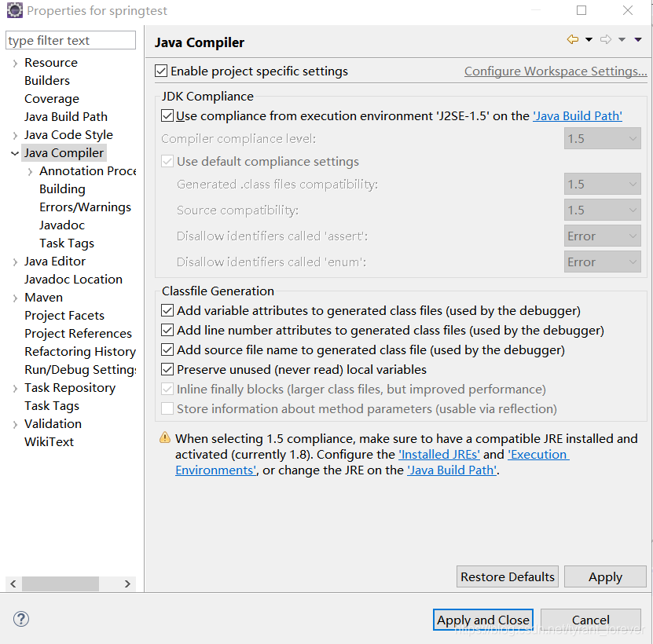Open the 'Installed JREs' link
Screen dimensions: 653x644
[x=439, y=454]
